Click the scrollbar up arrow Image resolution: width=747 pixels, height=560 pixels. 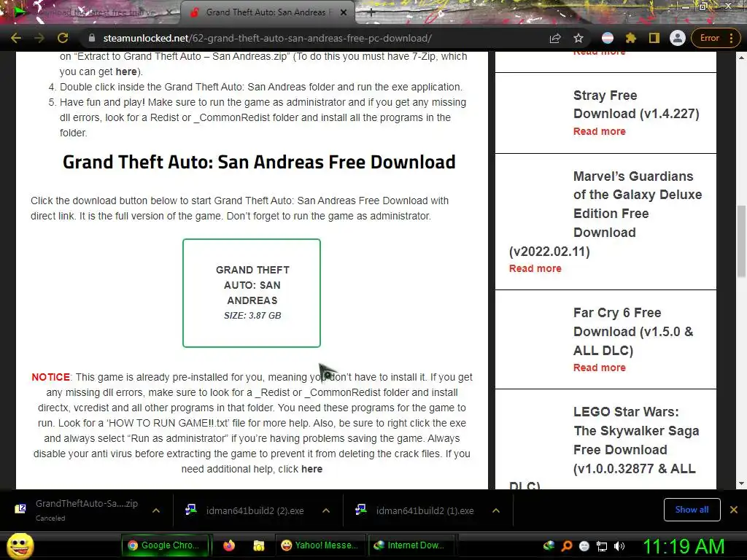coord(741,58)
